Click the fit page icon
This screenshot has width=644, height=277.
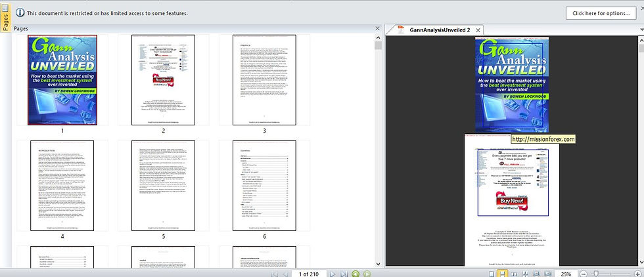536,274
